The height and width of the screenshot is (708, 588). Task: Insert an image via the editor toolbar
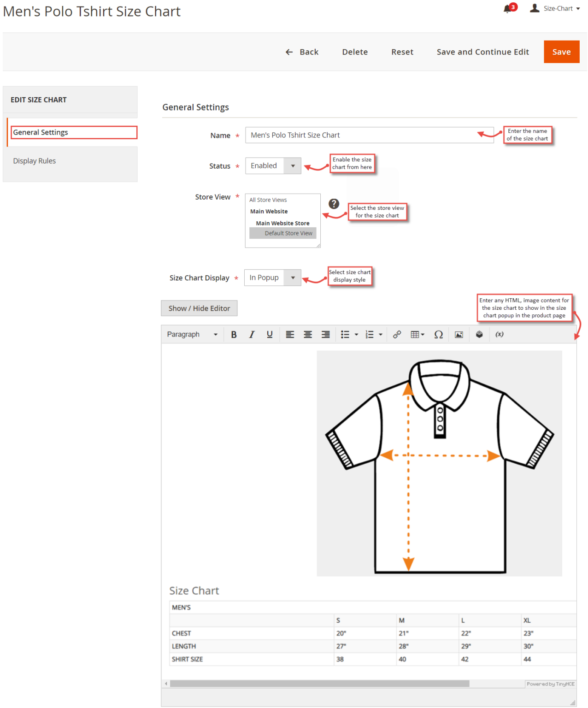coord(459,334)
